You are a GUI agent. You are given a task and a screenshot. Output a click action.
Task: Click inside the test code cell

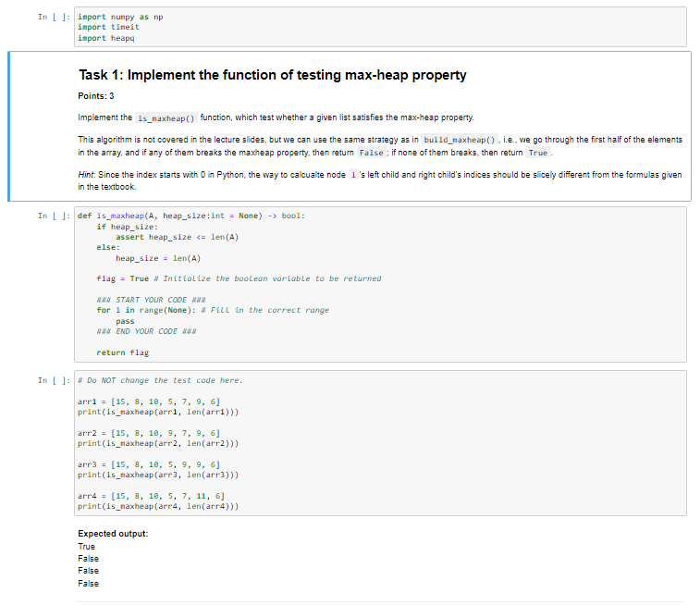pyautogui.click(x=380, y=443)
